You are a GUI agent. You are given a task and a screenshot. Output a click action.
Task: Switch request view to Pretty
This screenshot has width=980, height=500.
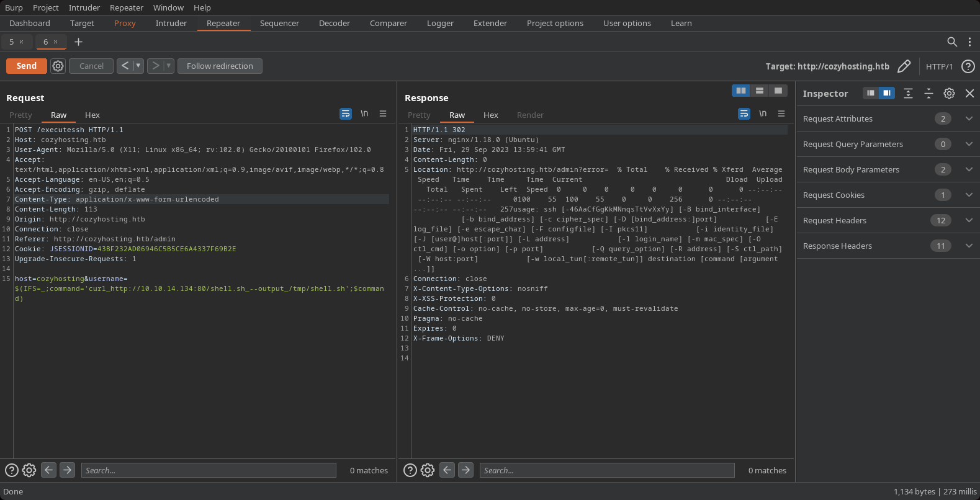[x=20, y=115]
